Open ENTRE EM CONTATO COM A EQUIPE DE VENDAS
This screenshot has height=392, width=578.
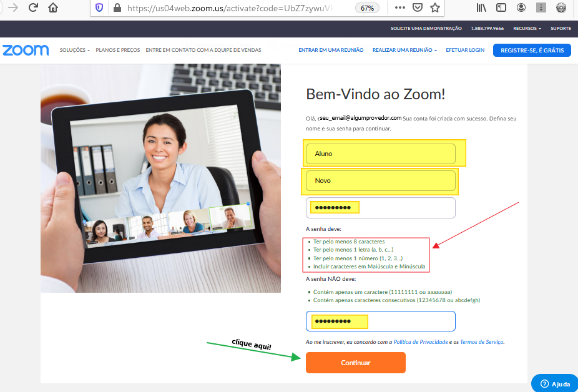[x=203, y=50]
